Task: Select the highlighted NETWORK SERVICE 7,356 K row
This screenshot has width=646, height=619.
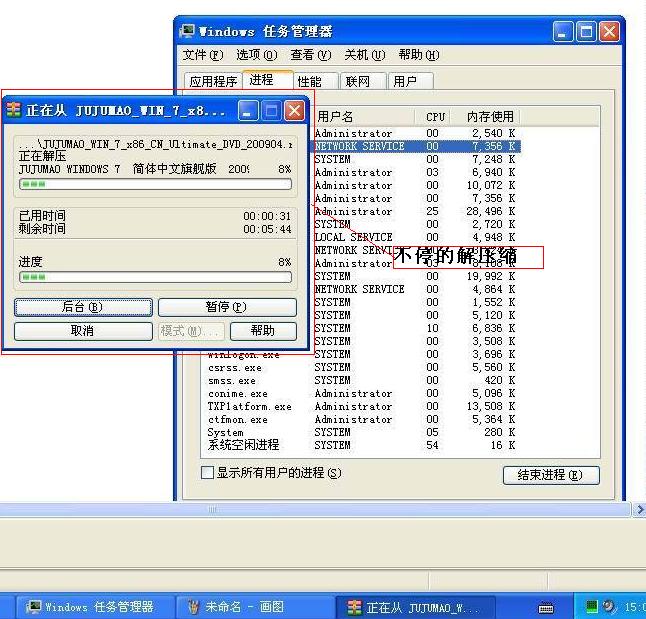Action: [416, 146]
